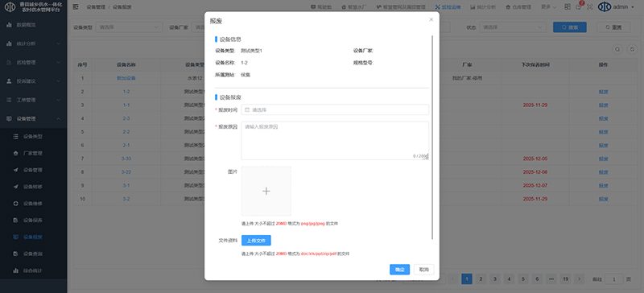Click the round search toggle icon above table
Viewport: 644px width, 293px height.
click(x=617, y=49)
